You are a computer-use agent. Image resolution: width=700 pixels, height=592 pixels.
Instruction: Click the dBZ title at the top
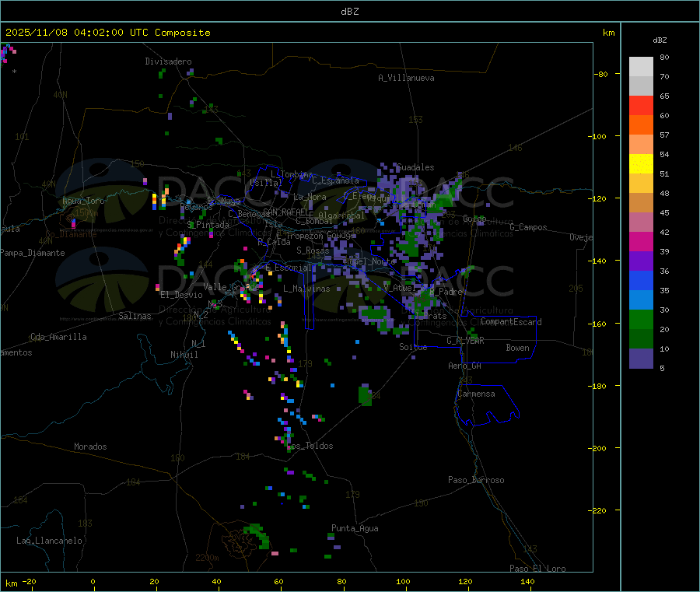coord(349,12)
